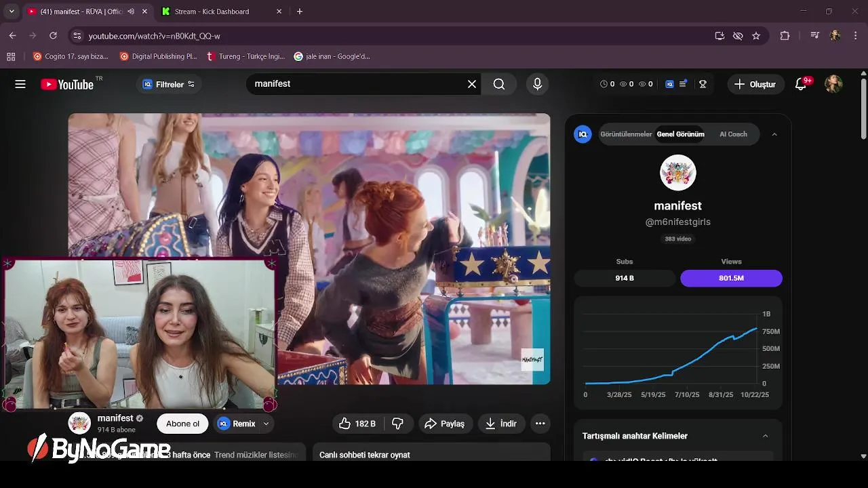Select the Genel Görünüm tab
The width and height of the screenshot is (868, 488).
(680, 134)
